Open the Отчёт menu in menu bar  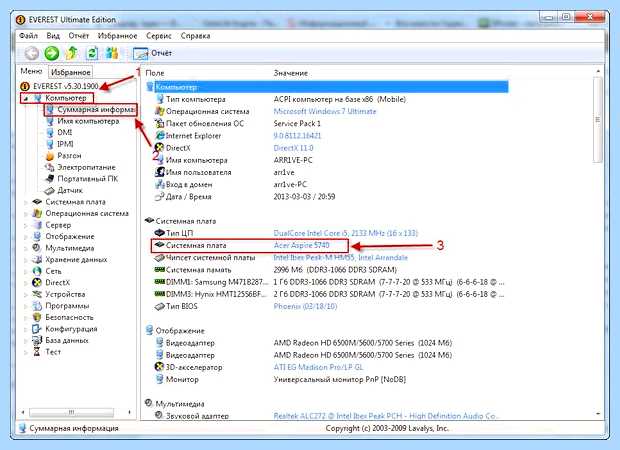tap(79, 36)
